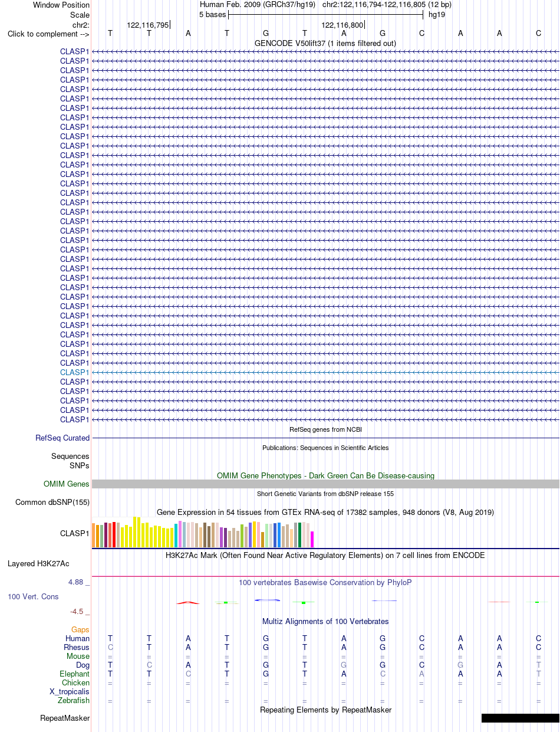Click the 'Chicken' alignment row label

tap(76, 682)
